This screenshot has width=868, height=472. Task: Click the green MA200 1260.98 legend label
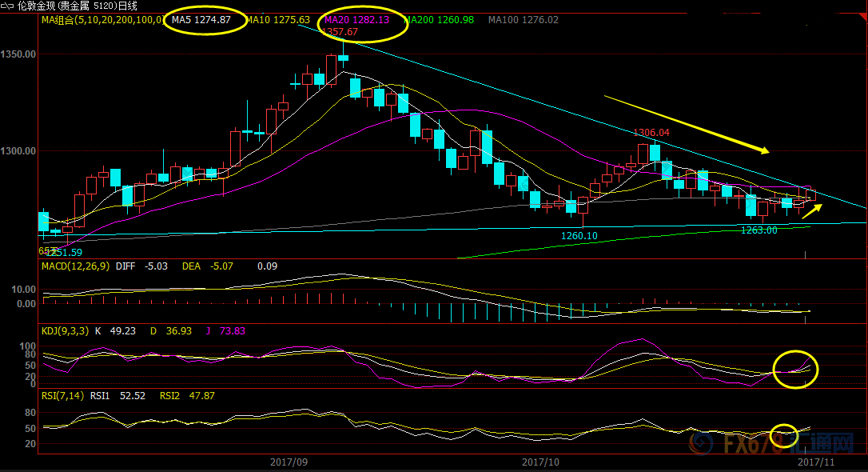click(x=440, y=19)
